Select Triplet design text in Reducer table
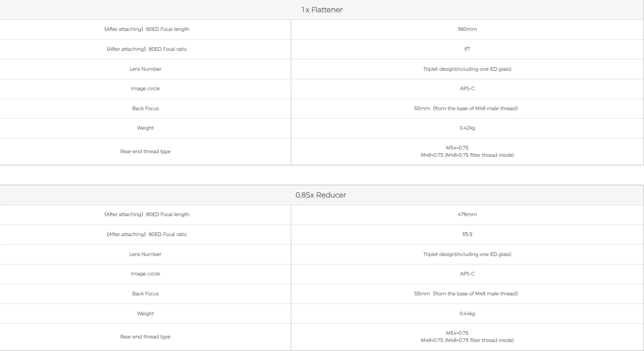Viewport: 644px width, 351px height. (467, 255)
